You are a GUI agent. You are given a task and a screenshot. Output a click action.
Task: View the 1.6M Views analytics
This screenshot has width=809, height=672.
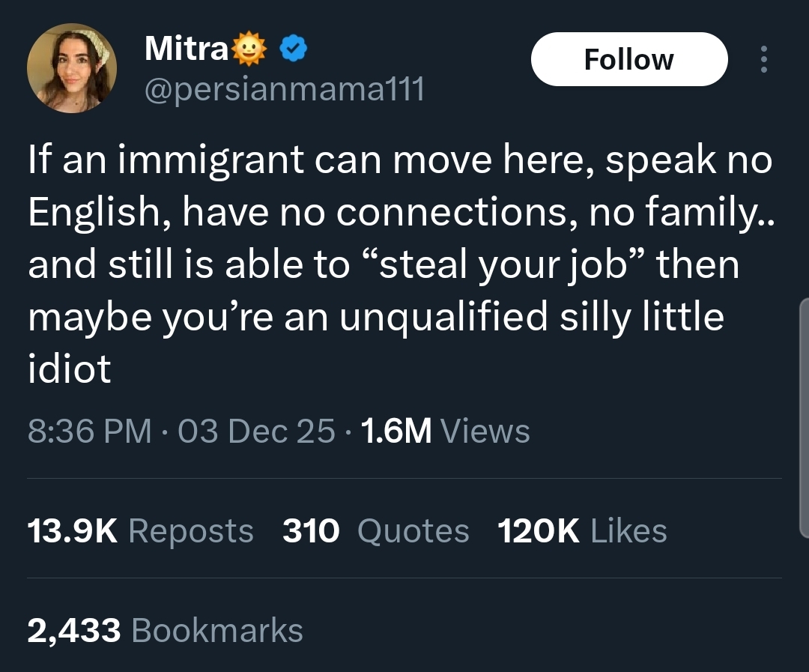click(445, 432)
